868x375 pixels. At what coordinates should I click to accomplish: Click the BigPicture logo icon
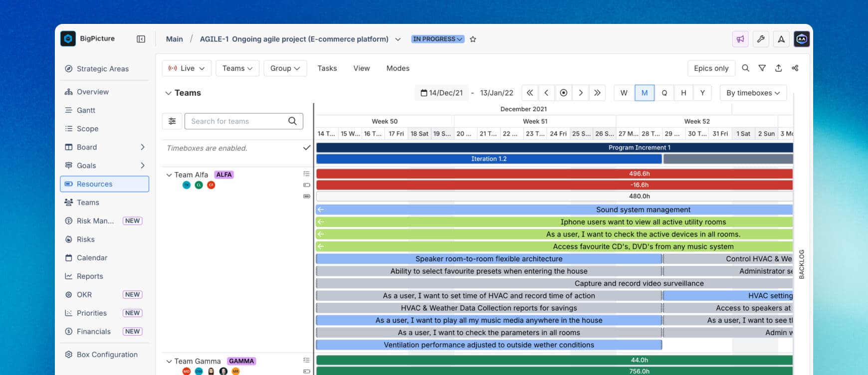pyautogui.click(x=68, y=39)
